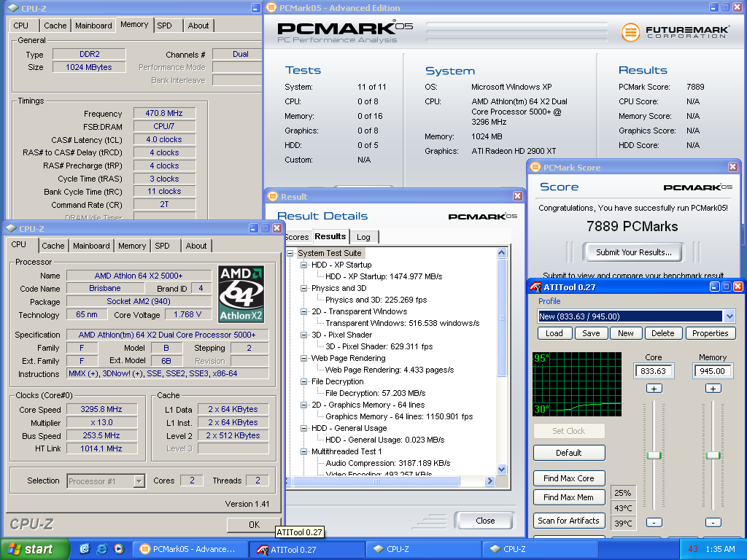
Task: Select 'Physics and 3D: 225.269 fps' row
Action: (x=376, y=300)
